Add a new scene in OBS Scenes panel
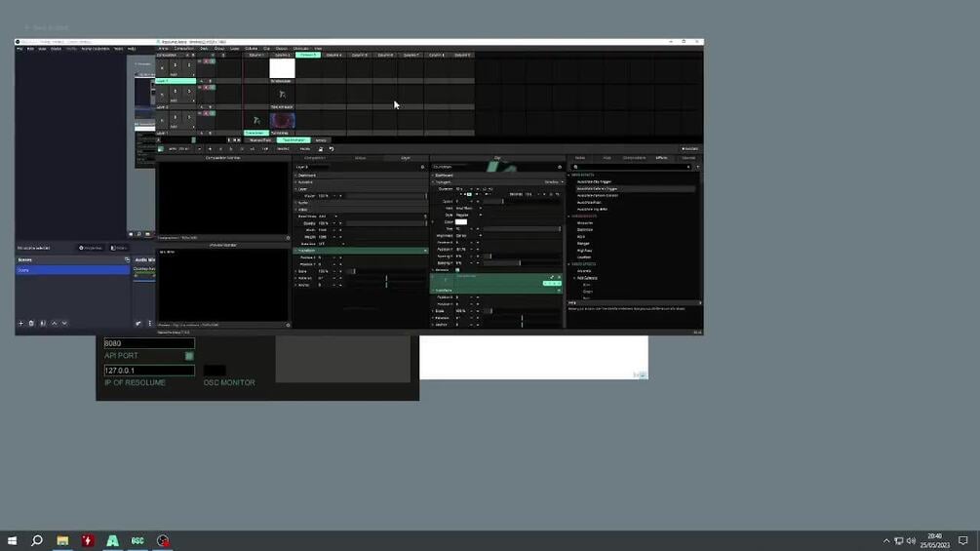This screenshot has width=980, height=551. (20, 324)
